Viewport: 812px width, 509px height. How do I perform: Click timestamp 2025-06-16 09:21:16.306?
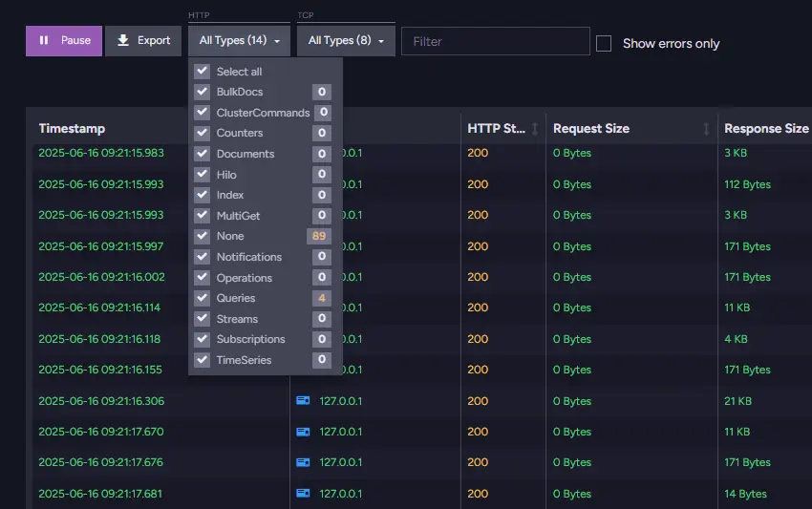101,401
